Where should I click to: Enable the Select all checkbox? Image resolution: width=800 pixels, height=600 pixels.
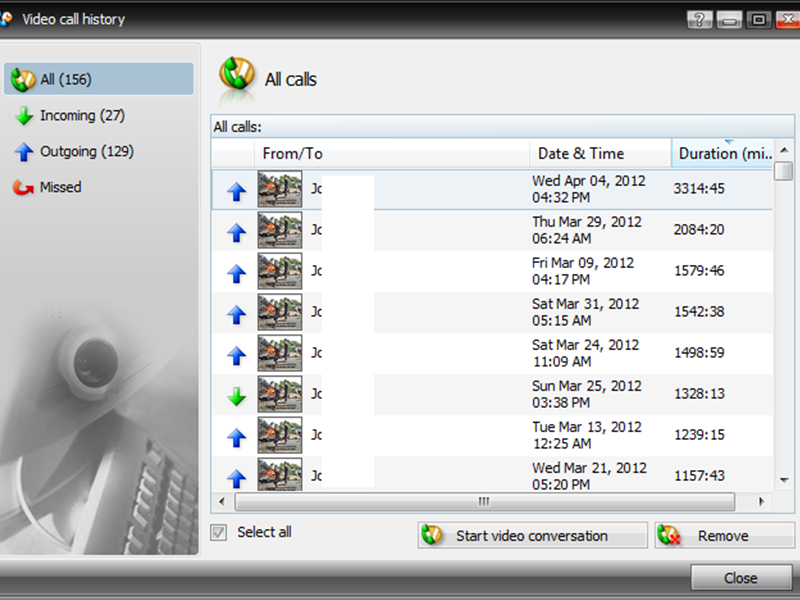218,533
